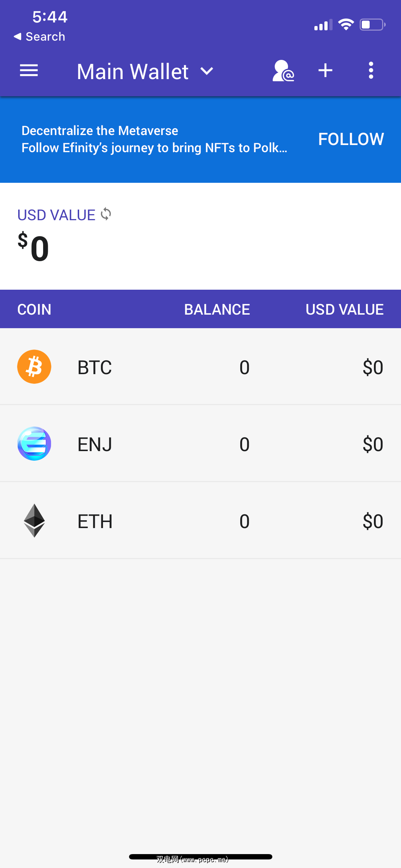Tap the Enjin coin icon

point(34,444)
